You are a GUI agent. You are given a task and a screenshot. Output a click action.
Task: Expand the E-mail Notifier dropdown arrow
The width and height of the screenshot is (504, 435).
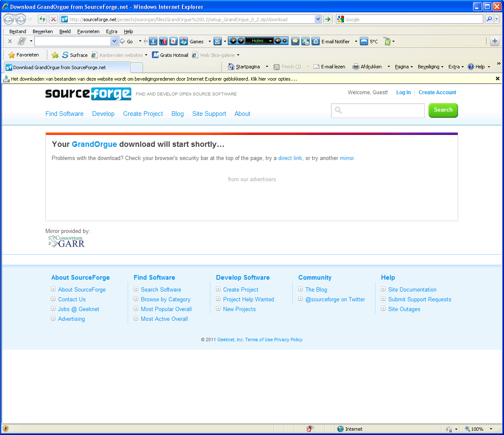[x=356, y=41]
